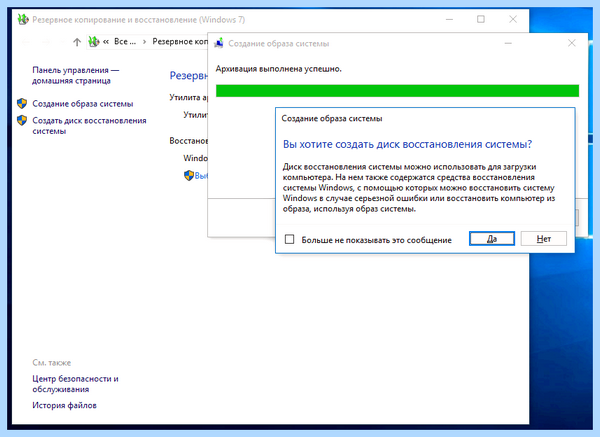Click 'Все ...' breadcrumb in address bar

click(x=125, y=42)
